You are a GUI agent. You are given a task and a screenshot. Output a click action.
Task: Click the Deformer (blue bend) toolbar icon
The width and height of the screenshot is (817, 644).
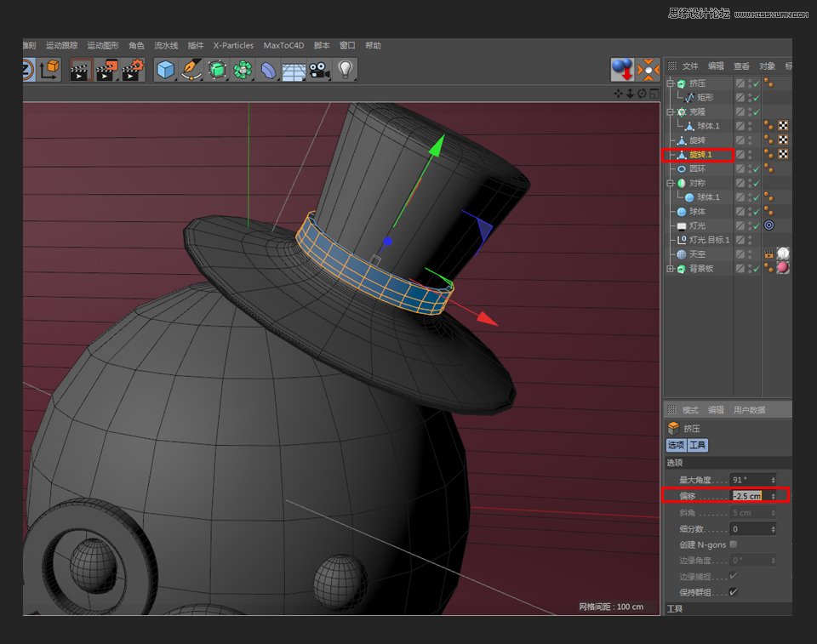268,70
